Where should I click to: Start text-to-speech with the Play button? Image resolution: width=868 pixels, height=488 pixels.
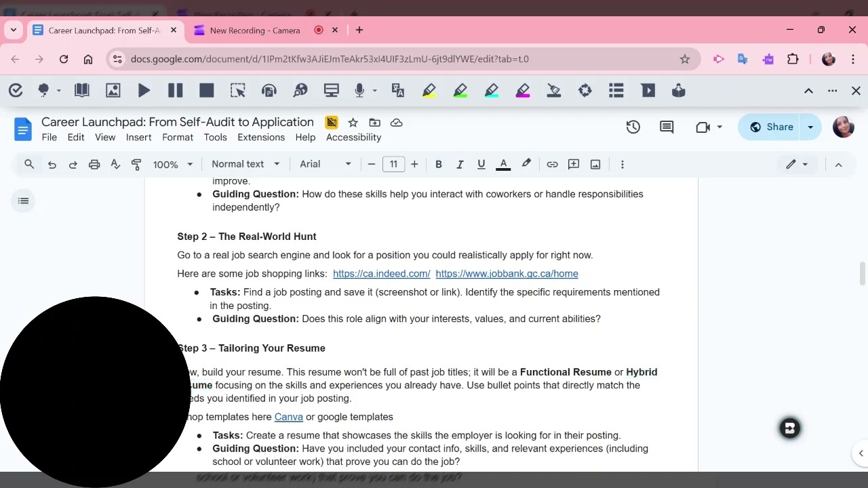click(144, 90)
